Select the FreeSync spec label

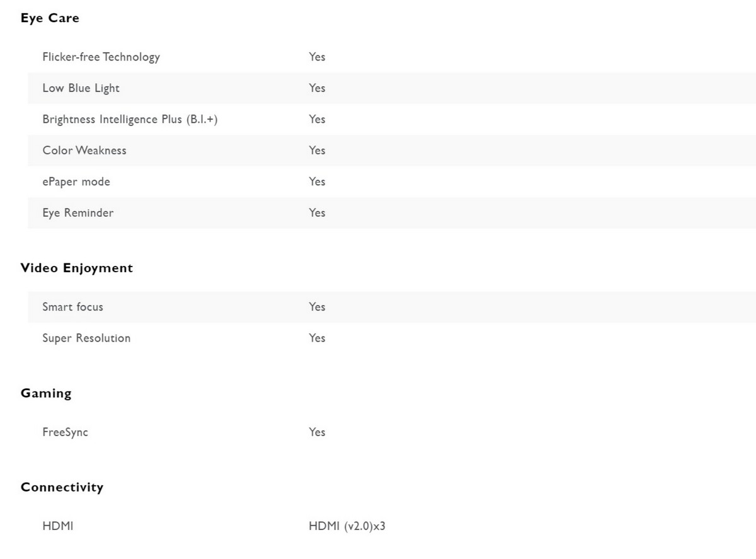coord(65,432)
